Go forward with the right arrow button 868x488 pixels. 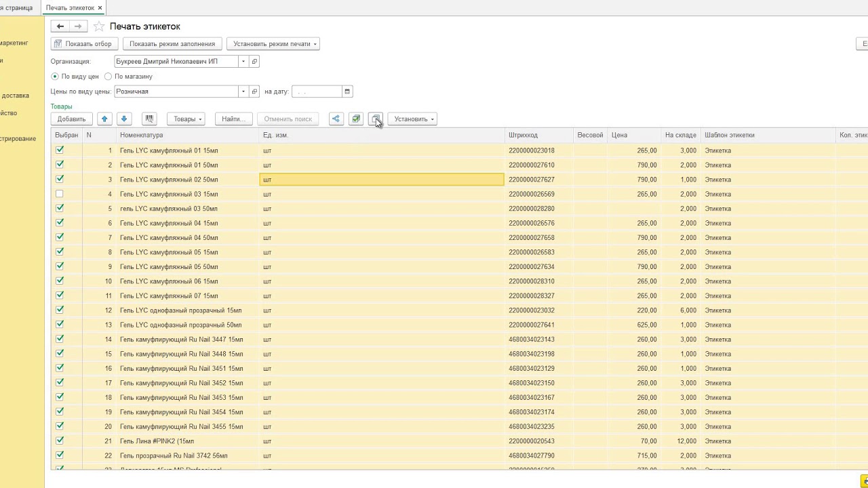click(78, 26)
